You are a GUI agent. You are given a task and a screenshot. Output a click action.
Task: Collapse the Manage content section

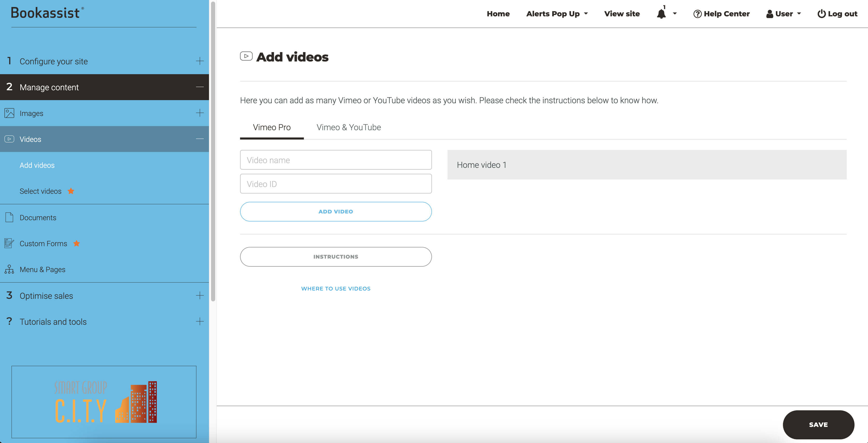coord(199,87)
